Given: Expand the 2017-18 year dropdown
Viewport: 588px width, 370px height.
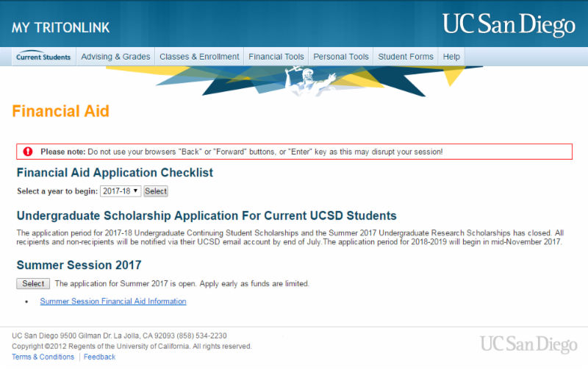Looking at the screenshot, I should [x=121, y=191].
